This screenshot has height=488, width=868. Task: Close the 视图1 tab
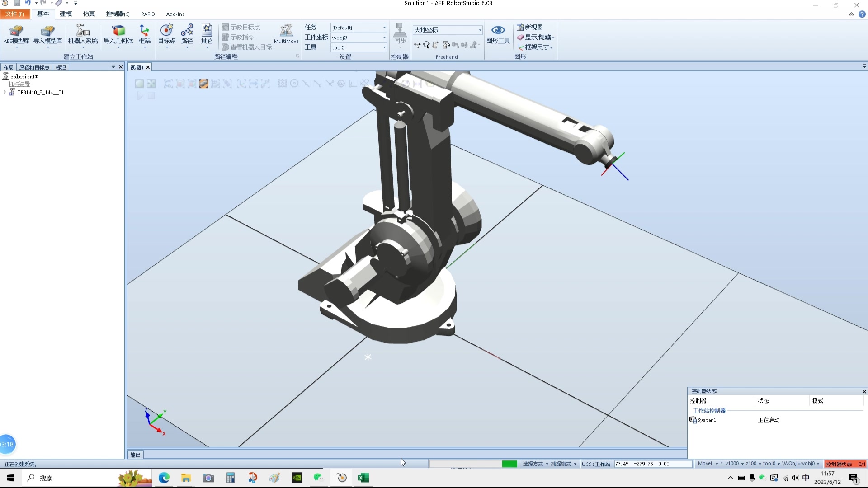pos(148,67)
